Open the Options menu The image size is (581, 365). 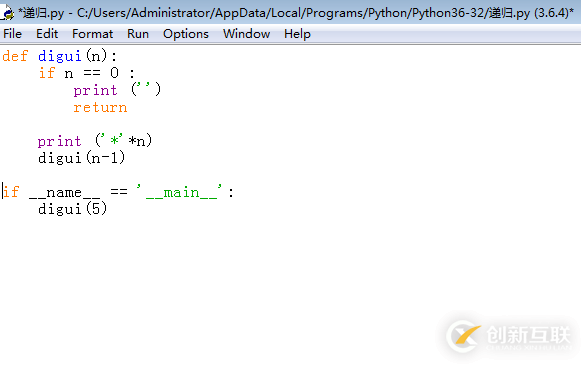pyautogui.click(x=186, y=34)
